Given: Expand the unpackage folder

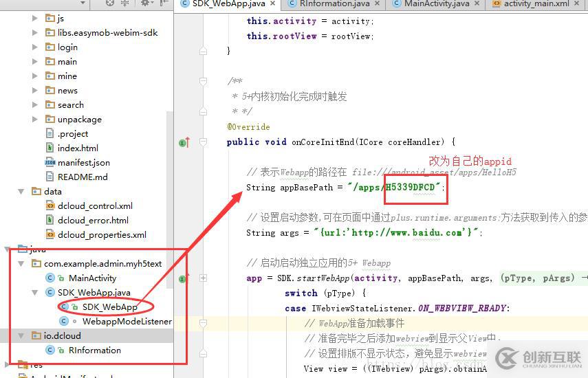Looking at the screenshot, I should pyautogui.click(x=35, y=119).
